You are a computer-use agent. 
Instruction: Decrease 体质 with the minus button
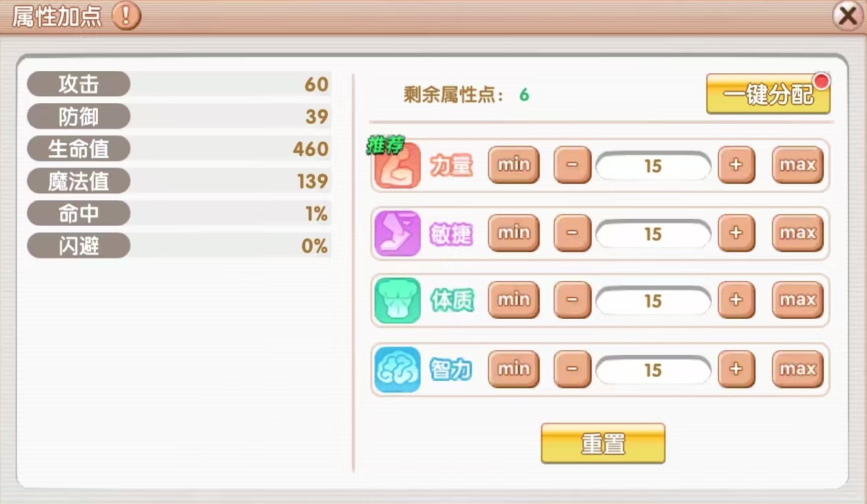572,300
